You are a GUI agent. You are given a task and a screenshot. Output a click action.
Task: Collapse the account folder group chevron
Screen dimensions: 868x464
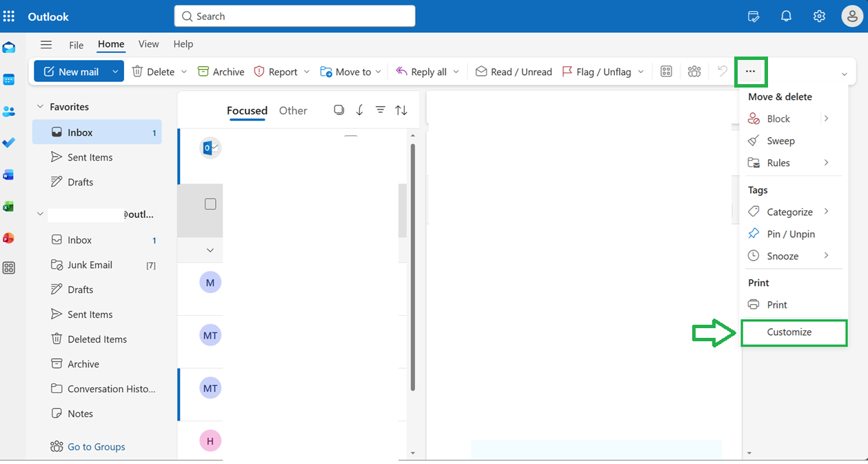[41, 214]
